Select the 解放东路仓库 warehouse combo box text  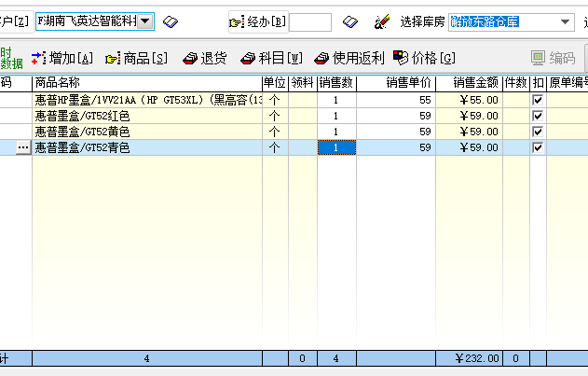click(485, 21)
